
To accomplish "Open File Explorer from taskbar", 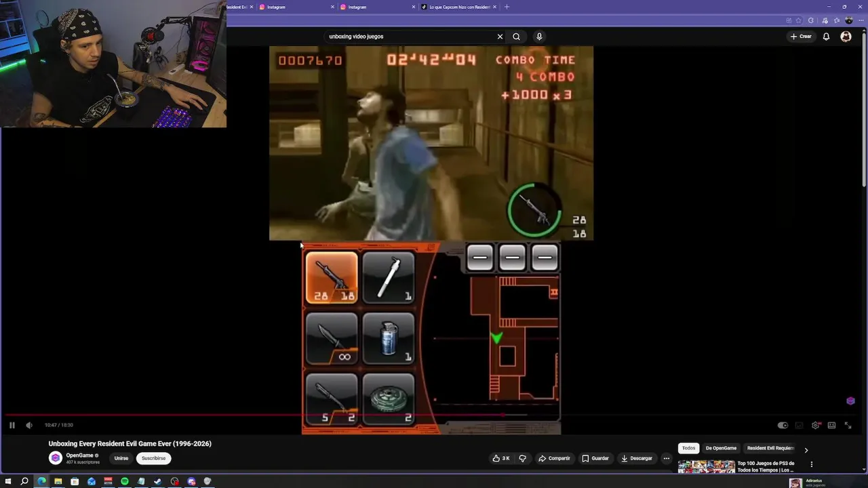I will 58,481.
